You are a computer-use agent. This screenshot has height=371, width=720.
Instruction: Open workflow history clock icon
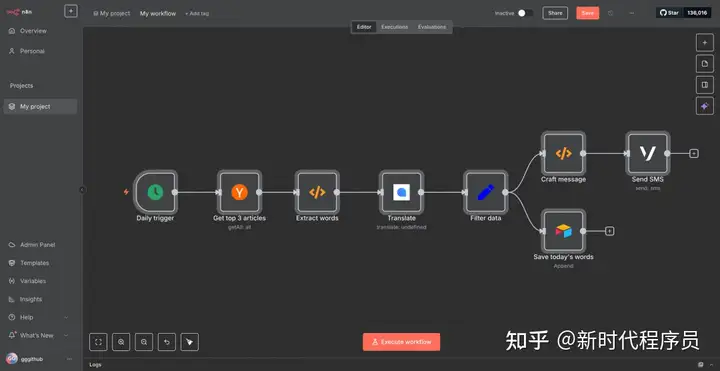(x=610, y=13)
